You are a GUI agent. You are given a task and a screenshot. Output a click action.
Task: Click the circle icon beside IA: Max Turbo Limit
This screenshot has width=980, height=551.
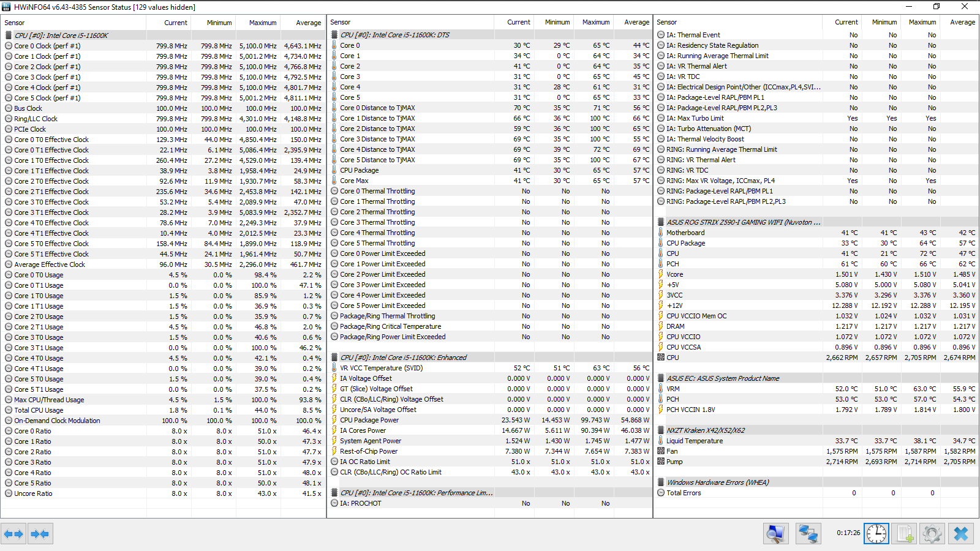click(661, 118)
